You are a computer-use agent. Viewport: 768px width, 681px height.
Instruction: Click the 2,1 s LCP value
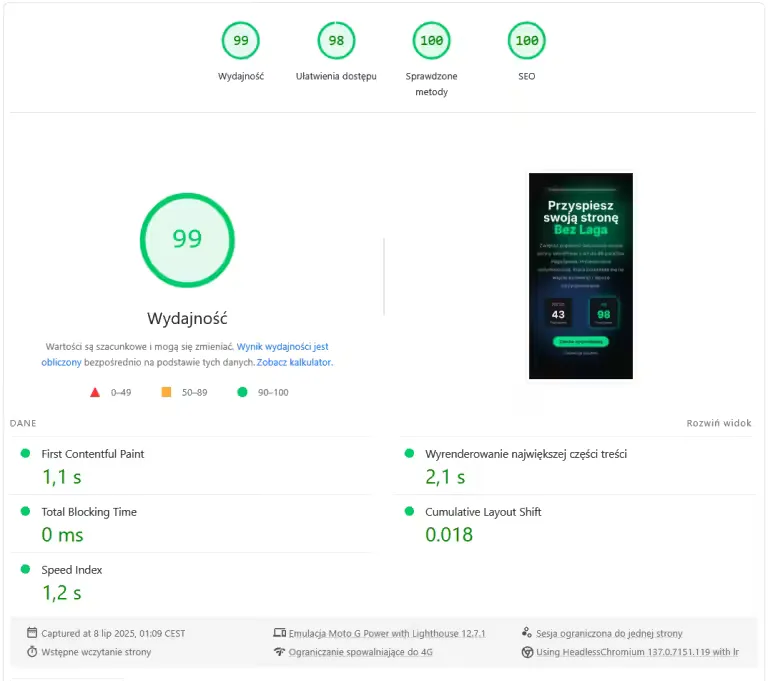click(x=445, y=477)
